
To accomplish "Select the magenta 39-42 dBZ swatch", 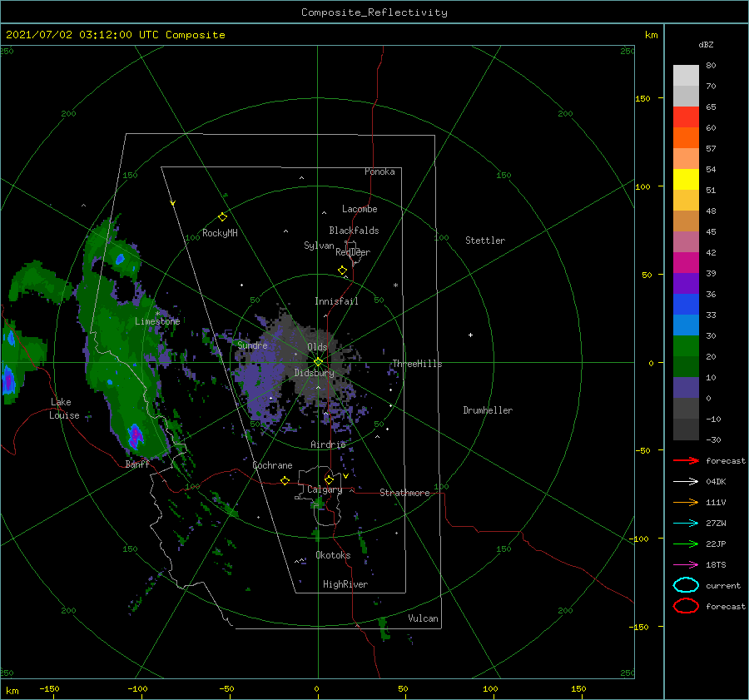I will (686, 262).
